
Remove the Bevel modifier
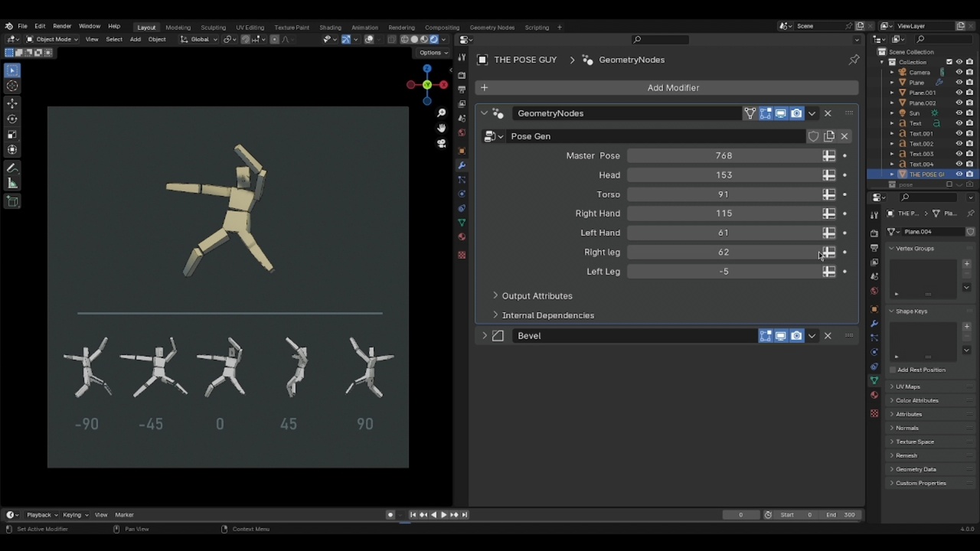[828, 336]
